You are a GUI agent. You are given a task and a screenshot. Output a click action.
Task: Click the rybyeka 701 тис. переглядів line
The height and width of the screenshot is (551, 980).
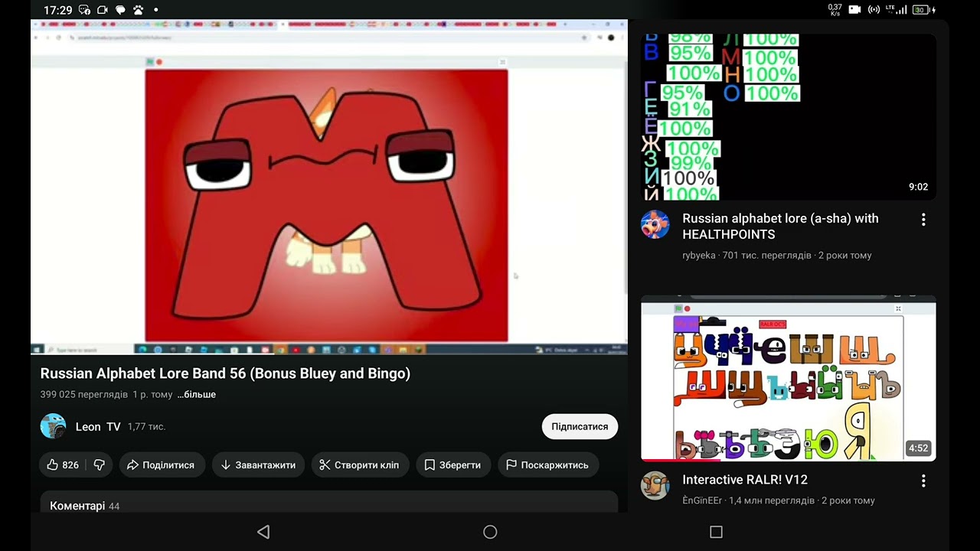pos(777,256)
